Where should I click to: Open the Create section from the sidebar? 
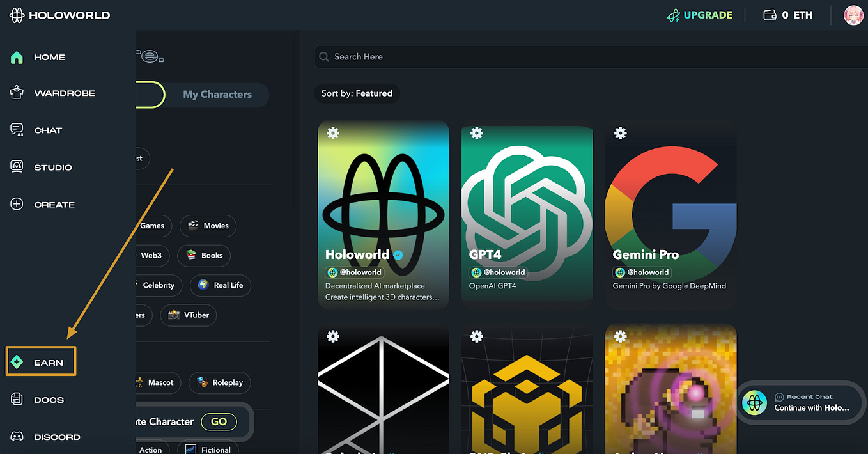tap(17, 204)
